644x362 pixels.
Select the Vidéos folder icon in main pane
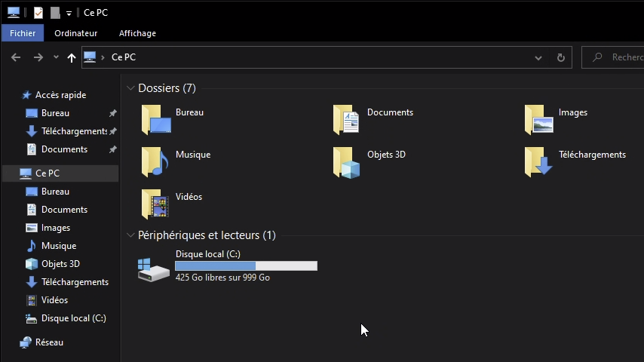point(155,204)
